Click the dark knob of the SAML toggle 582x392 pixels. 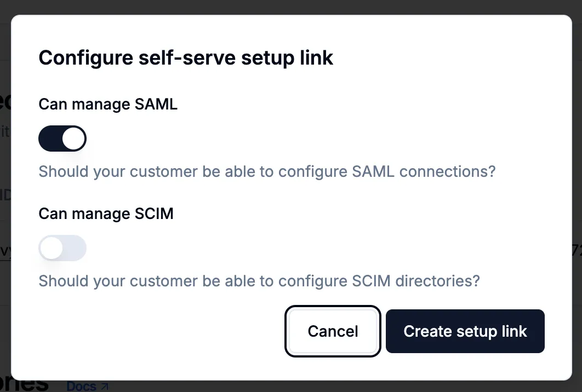coord(73,138)
